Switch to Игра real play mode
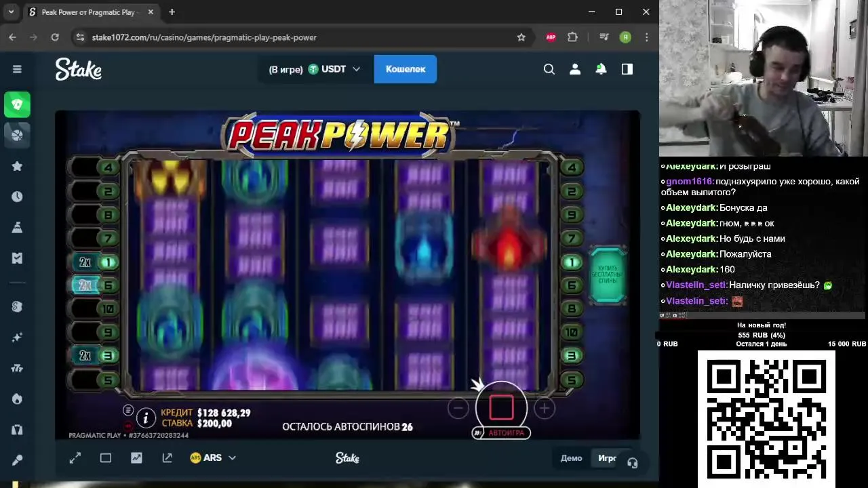Image resolution: width=868 pixels, height=488 pixels. pyautogui.click(x=607, y=458)
